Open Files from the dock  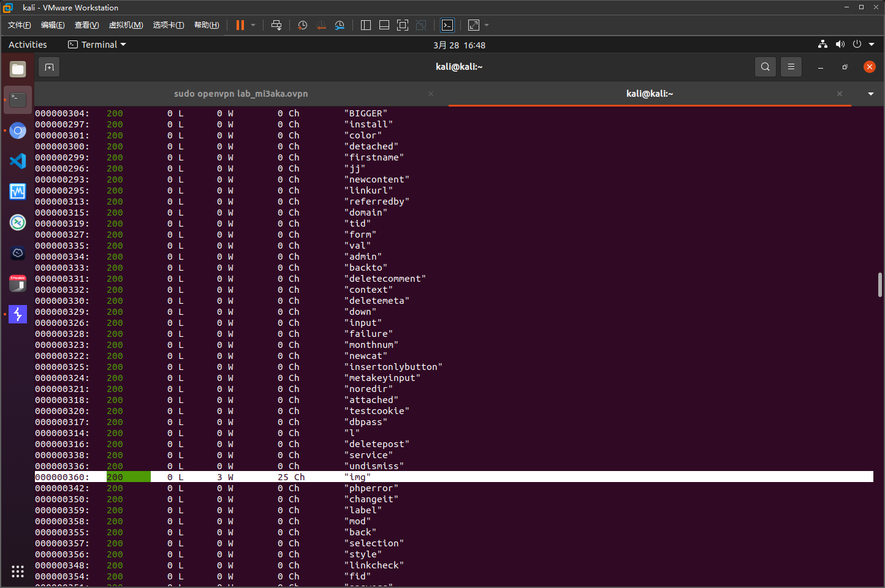[18, 69]
